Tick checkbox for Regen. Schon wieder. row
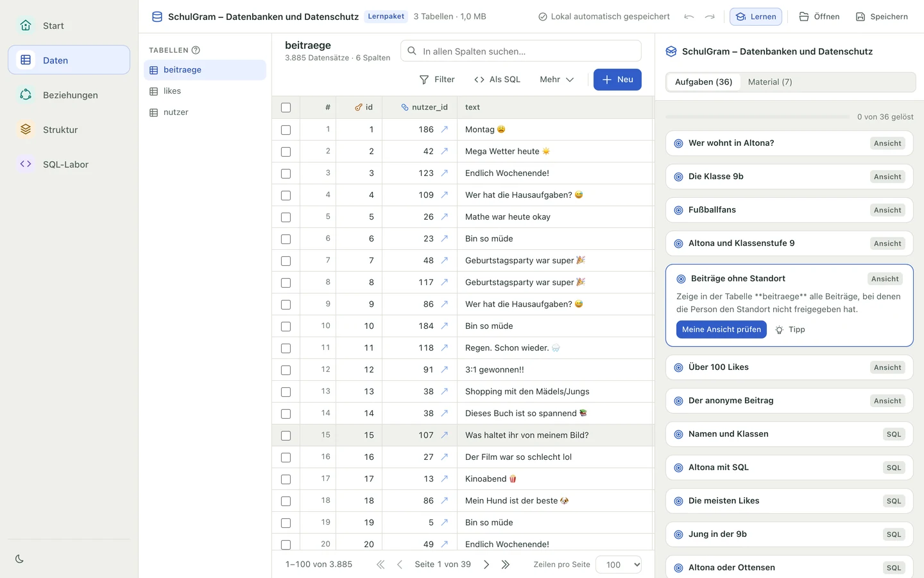 click(x=286, y=348)
